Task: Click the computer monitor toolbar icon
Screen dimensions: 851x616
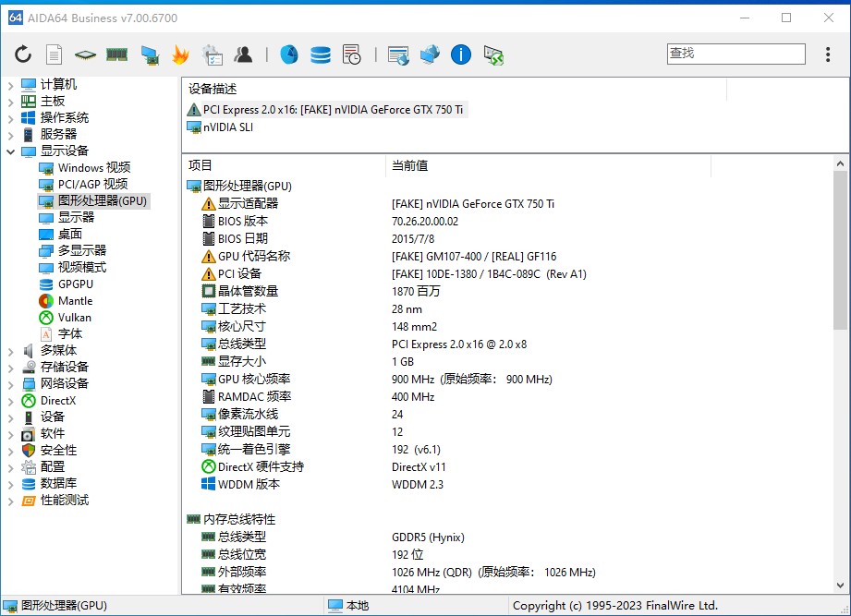Action: click(x=150, y=54)
